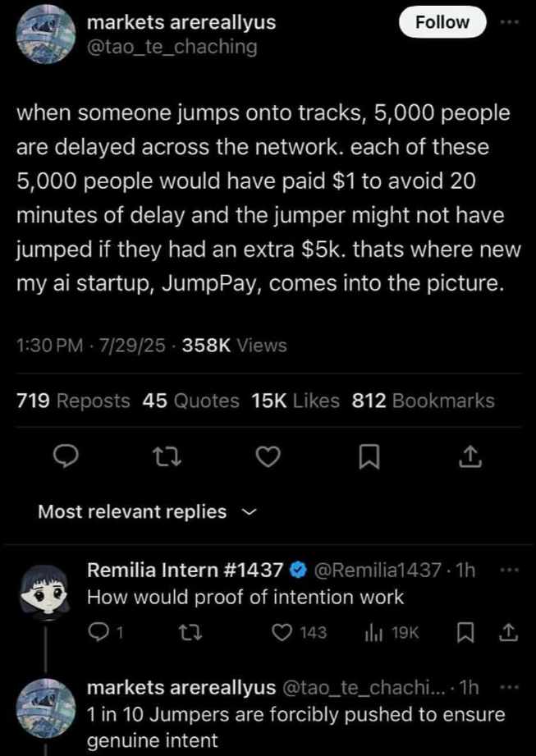Open more options for main tweet
Screen dimensions: 536x756
tap(511, 21)
